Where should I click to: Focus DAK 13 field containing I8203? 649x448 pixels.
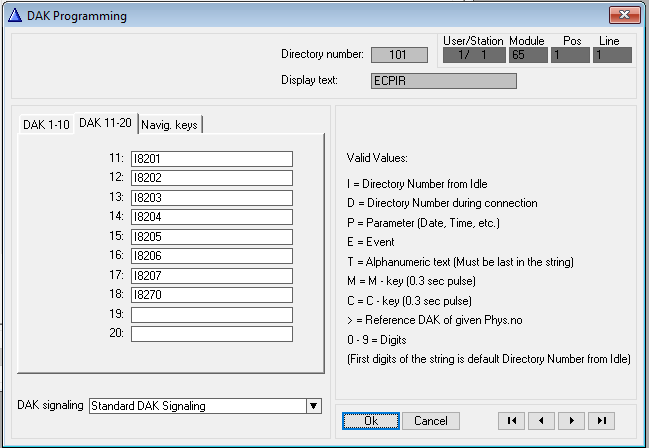coord(212,198)
